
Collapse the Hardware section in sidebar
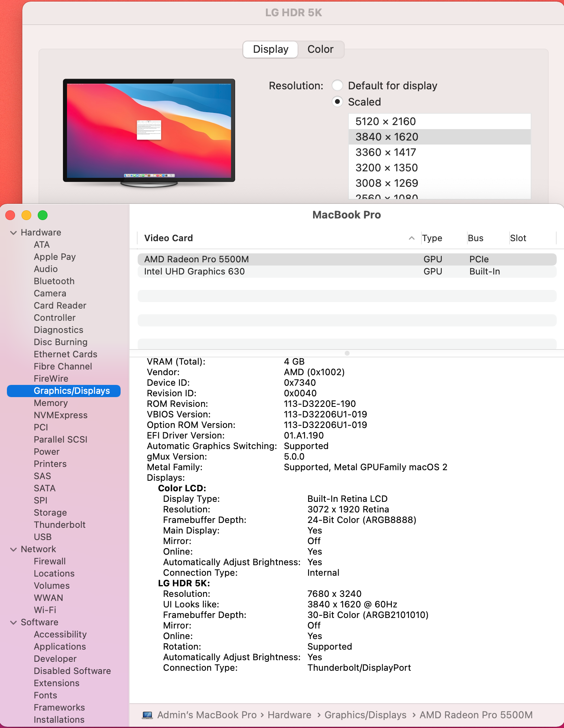click(13, 233)
